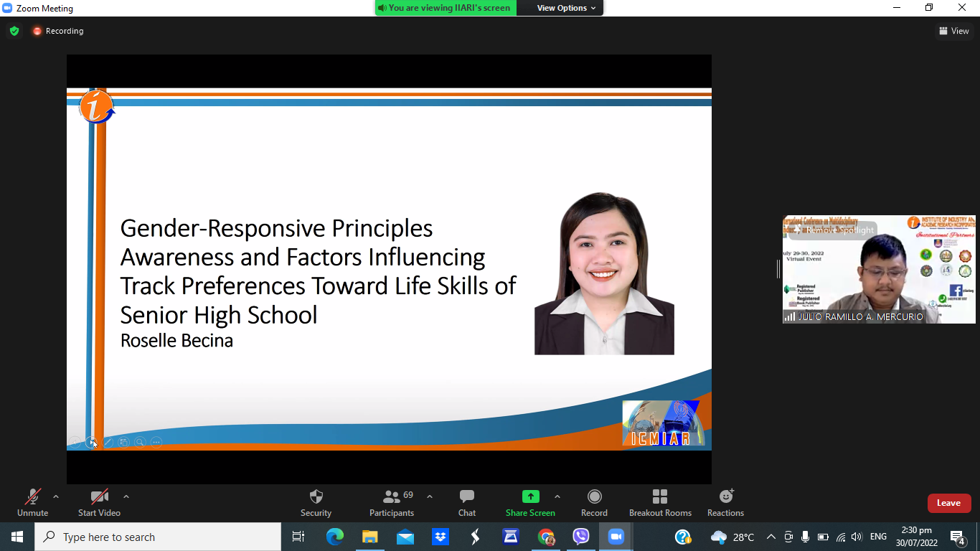Expand audio options arrow beside Unmute
Viewport: 980px width, 551px height.
(56, 496)
